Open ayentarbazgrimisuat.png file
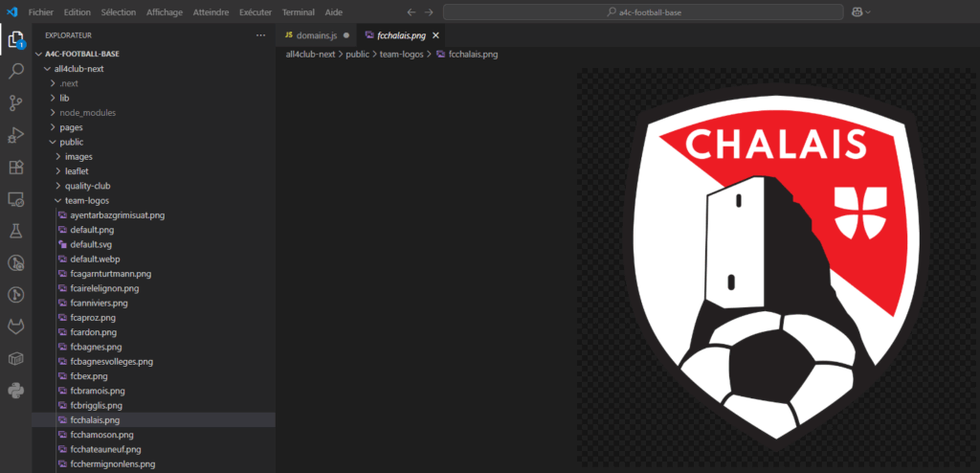The height and width of the screenshot is (473, 980). pyautogui.click(x=117, y=215)
